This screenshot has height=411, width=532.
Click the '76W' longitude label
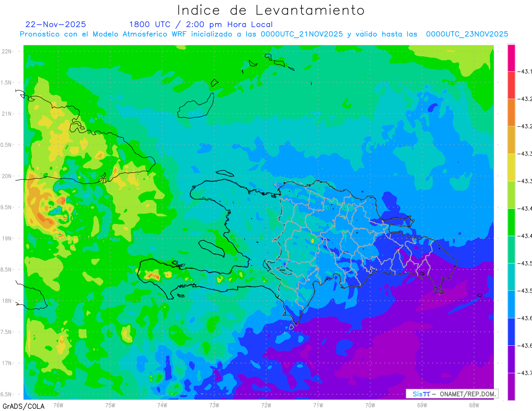(58, 405)
